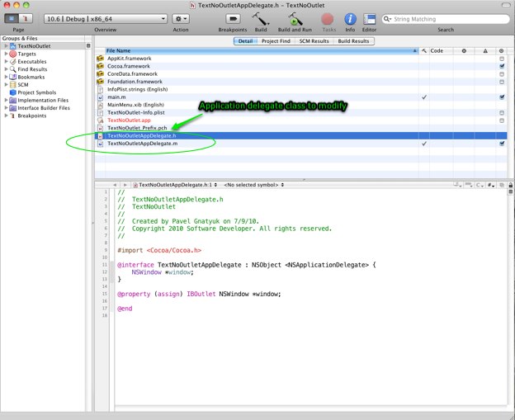The width and height of the screenshot is (515, 420).
Task: Switch to the Project Find tab
Action: tap(276, 41)
